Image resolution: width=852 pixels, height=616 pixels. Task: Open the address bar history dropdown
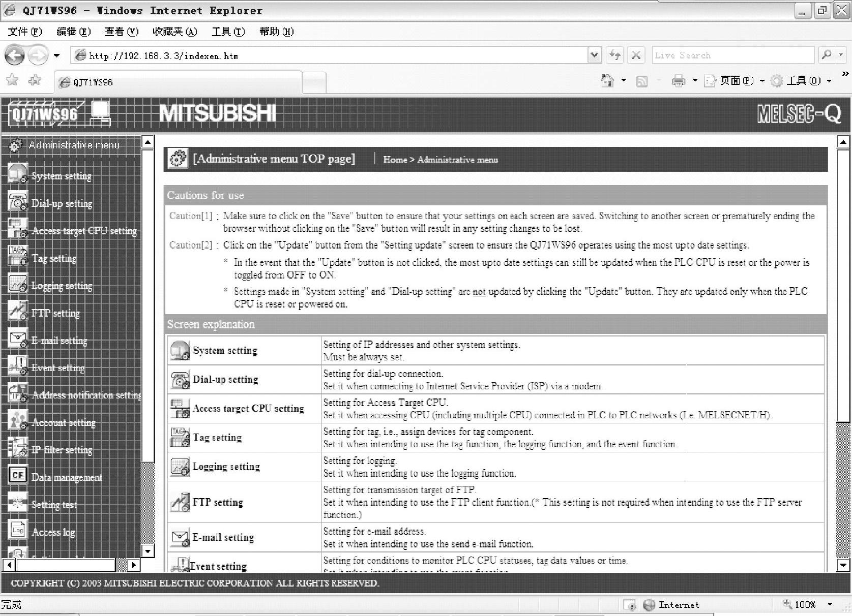[x=594, y=55]
